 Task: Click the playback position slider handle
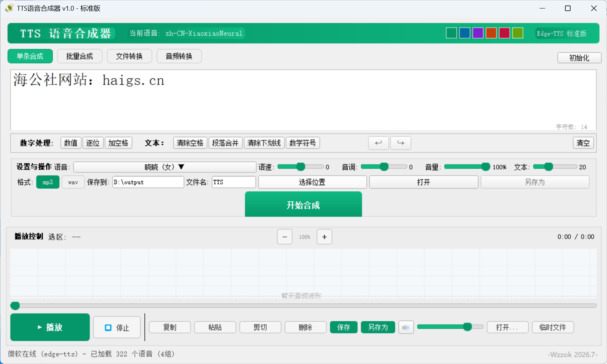pyautogui.click(x=15, y=305)
